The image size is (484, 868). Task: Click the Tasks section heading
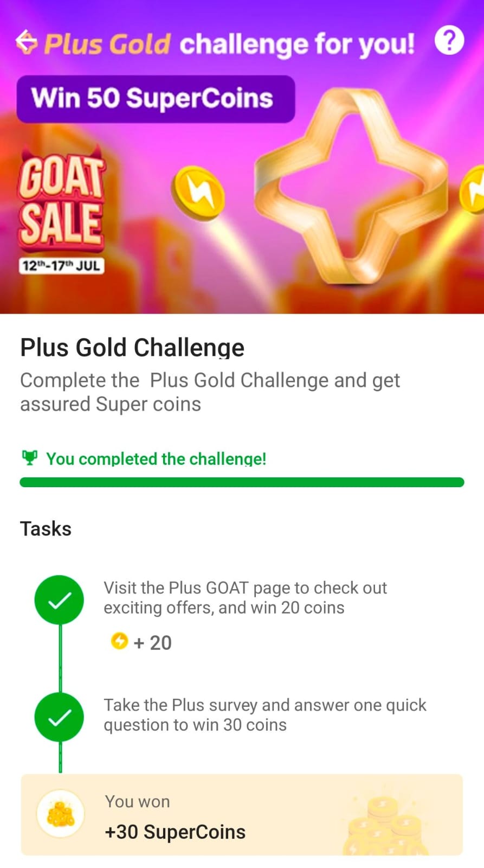tap(46, 528)
